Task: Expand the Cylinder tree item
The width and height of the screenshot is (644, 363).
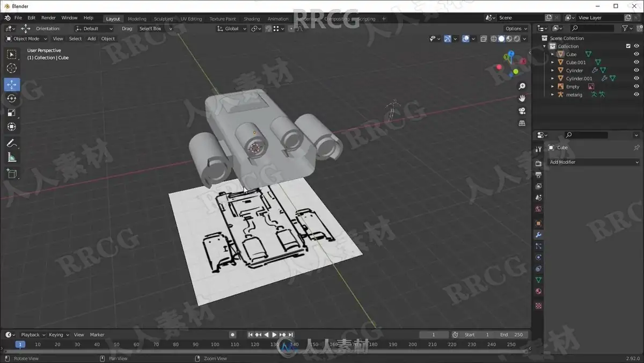Action: pos(552,70)
